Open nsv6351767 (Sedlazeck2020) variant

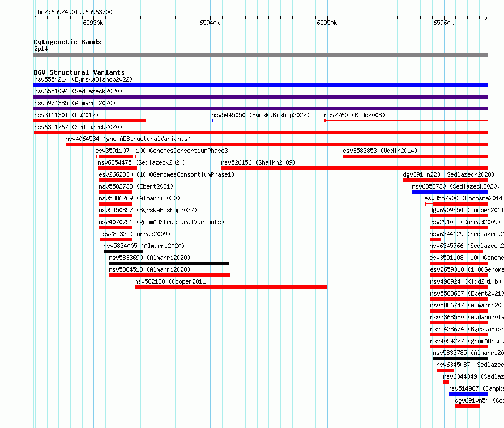(x=78, y=127)
